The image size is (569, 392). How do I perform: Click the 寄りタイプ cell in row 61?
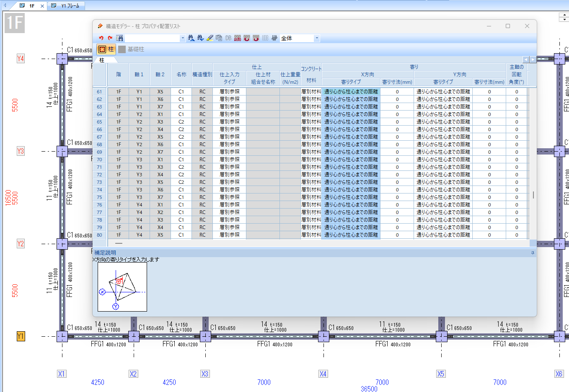351,92
